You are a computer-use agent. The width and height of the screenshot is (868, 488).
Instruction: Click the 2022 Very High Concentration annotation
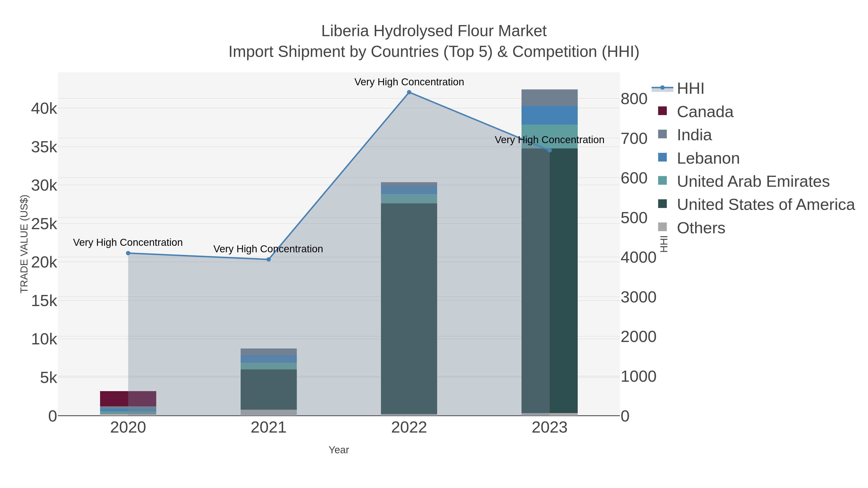[x=409, y=82]
